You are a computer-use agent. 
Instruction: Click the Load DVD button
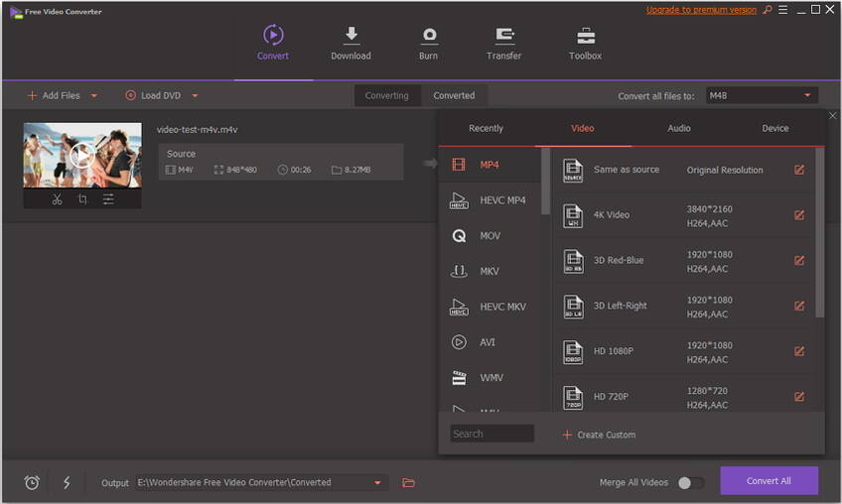pos(153,95)
